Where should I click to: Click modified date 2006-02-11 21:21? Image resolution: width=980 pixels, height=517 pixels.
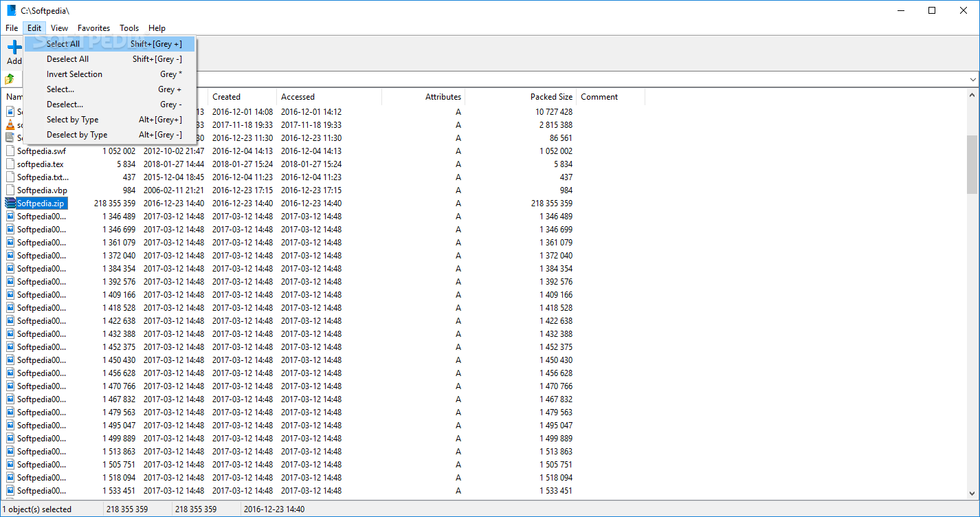coord(174,190)
